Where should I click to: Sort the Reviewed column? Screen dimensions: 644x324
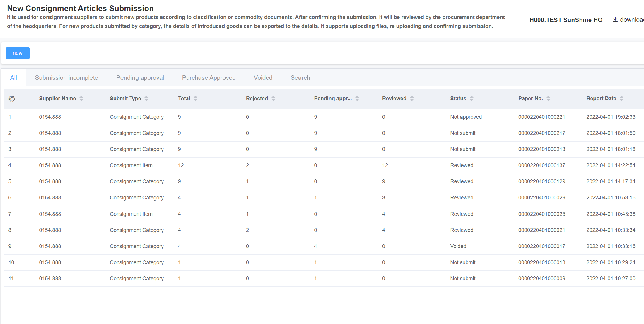[x=412, y=99]
